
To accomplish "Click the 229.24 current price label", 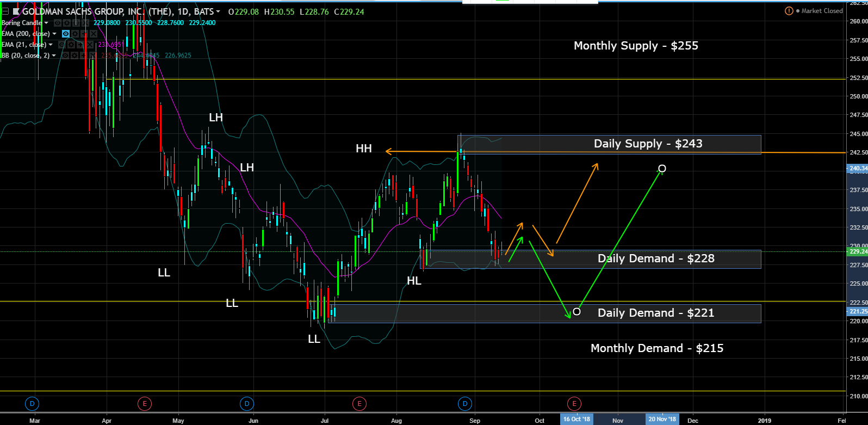I will click(x=858, y=251).
